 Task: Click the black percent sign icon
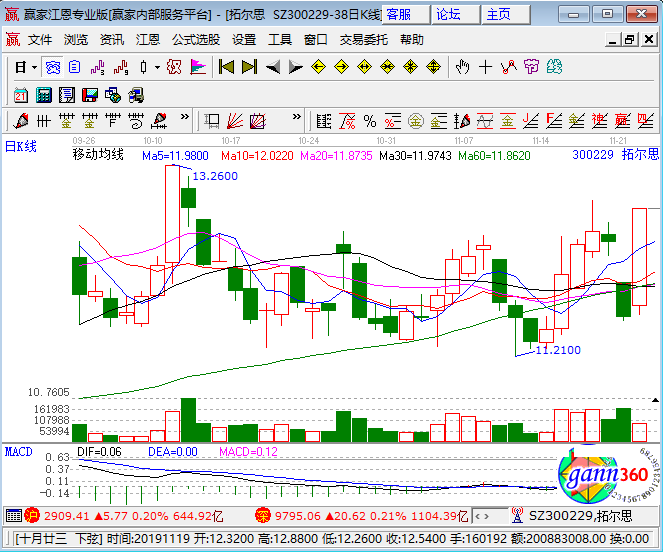370,121
